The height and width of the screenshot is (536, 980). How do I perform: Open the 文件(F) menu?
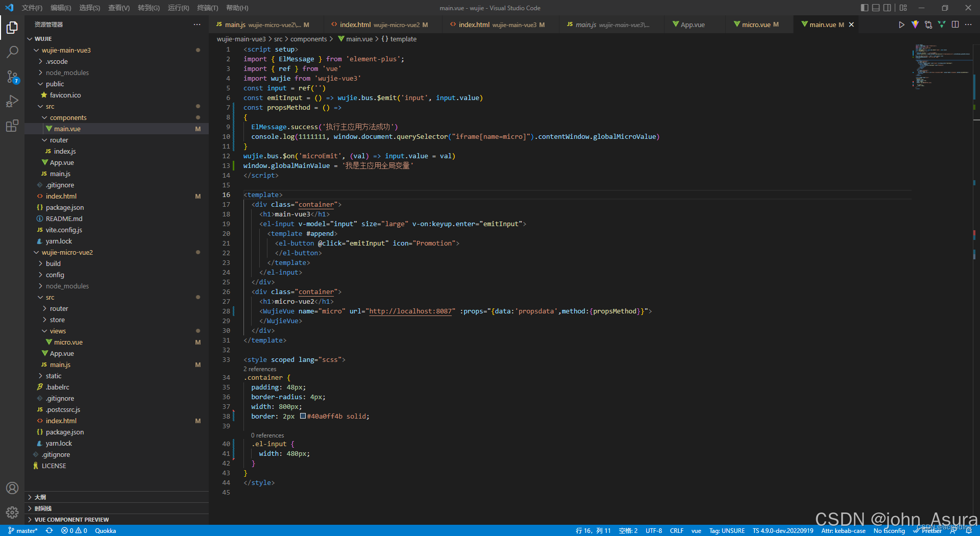coord(32,8)
